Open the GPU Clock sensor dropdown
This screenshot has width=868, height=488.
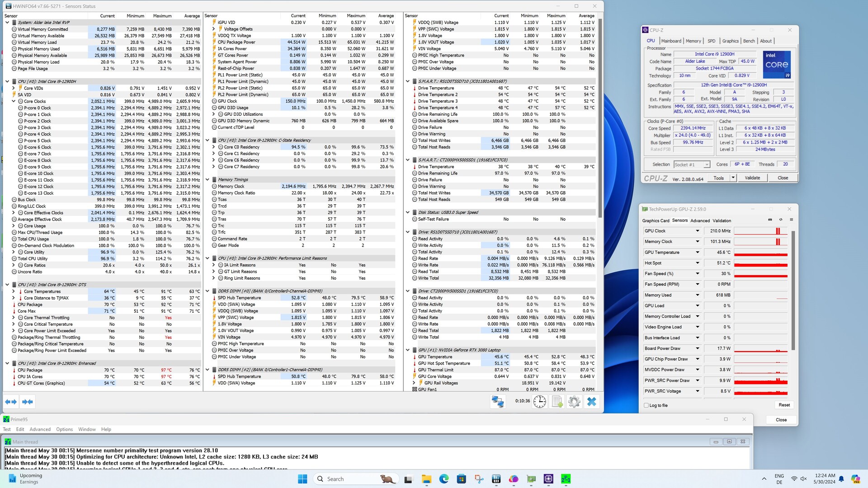pyautogui.click(x=697, y=231)
